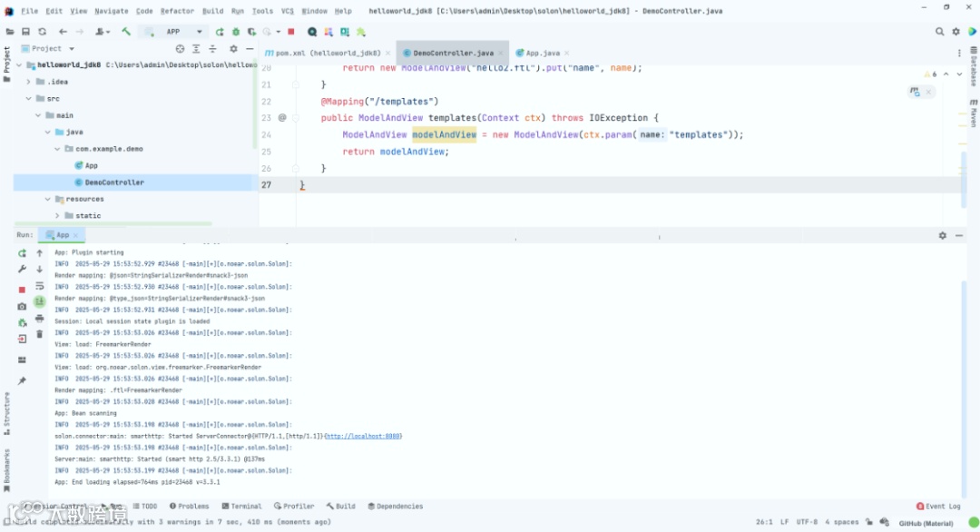The image size is (980, 532).
Task: Collapse the src folder
Action: [28, 99]
